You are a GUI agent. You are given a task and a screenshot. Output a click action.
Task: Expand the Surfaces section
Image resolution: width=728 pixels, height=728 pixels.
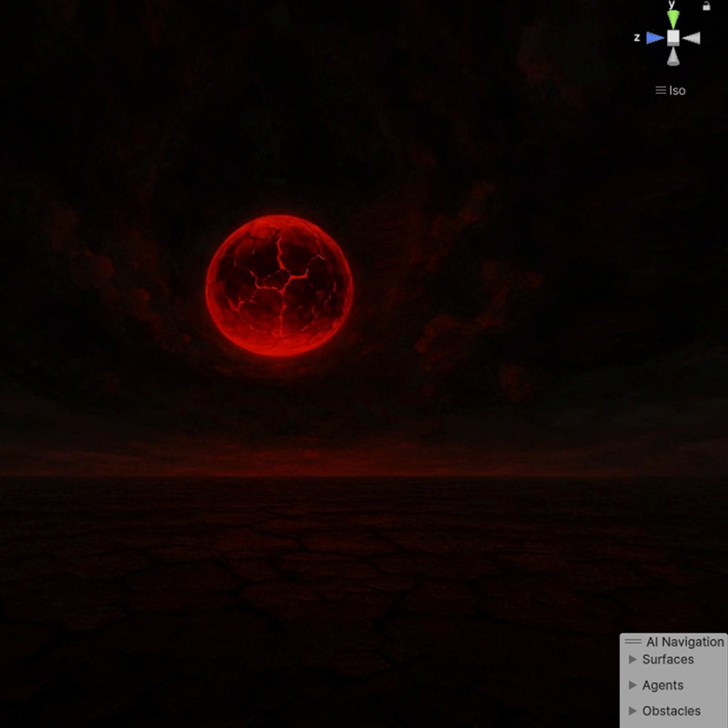click(x=633, y=660)
